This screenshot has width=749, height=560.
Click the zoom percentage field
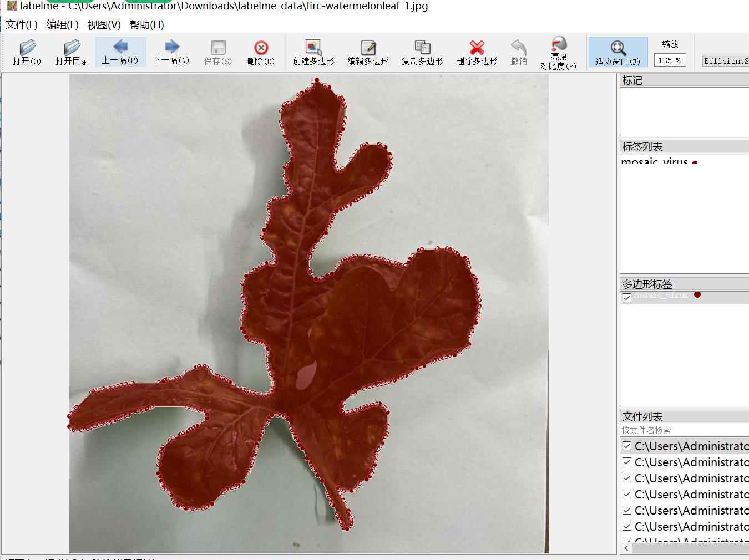670,60
